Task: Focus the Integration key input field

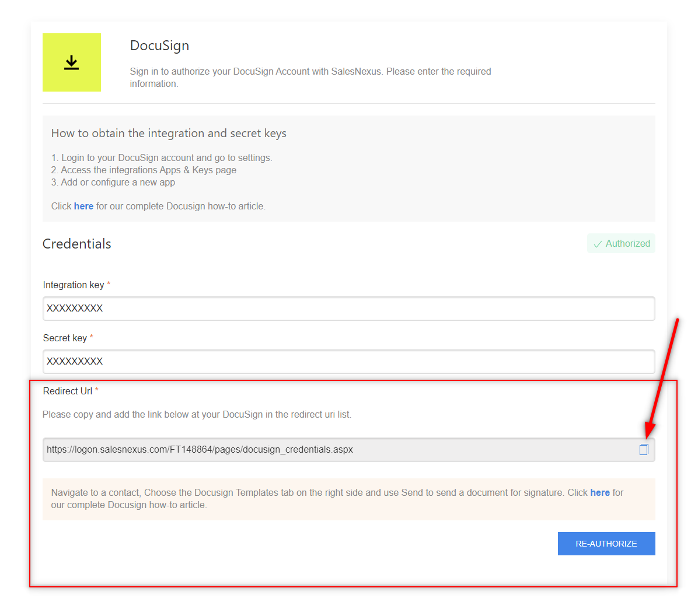Action: pyautogui.click(x=348, y=309)
